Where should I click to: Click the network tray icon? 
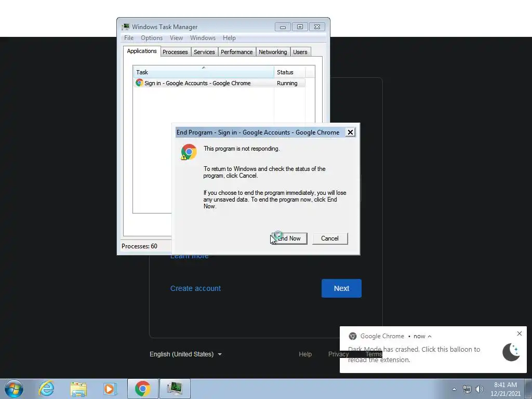tap(467, 389)
